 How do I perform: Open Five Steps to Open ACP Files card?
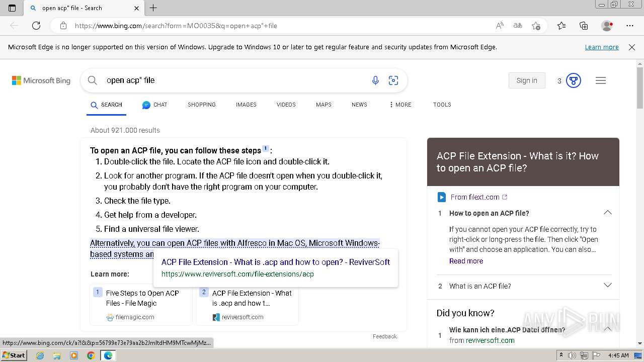[x=141, y=305]
